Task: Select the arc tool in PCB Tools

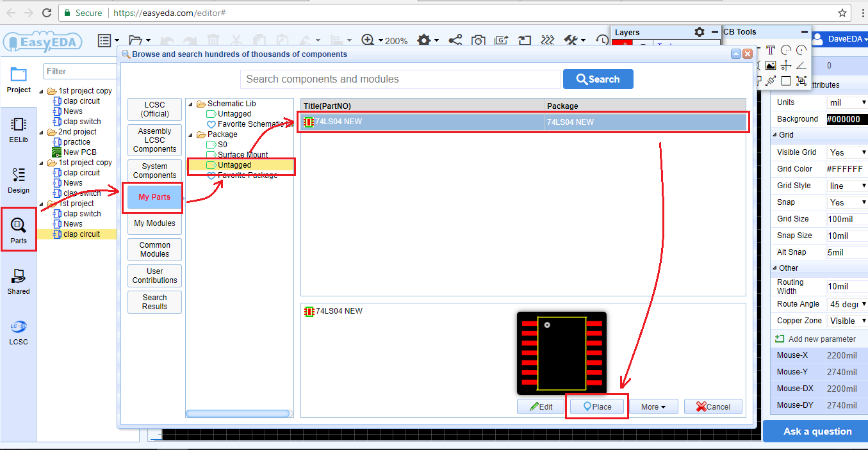Action: pos(786,50)
